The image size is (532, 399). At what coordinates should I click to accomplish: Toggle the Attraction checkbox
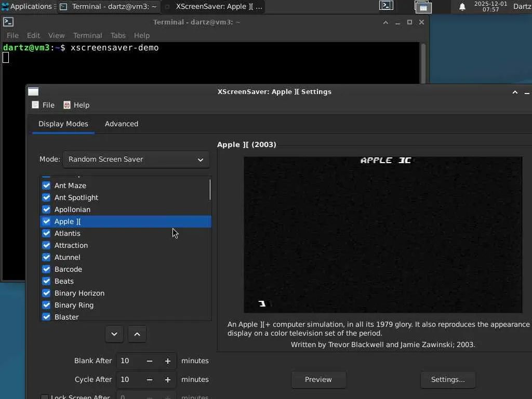click(x=46, y=245)
